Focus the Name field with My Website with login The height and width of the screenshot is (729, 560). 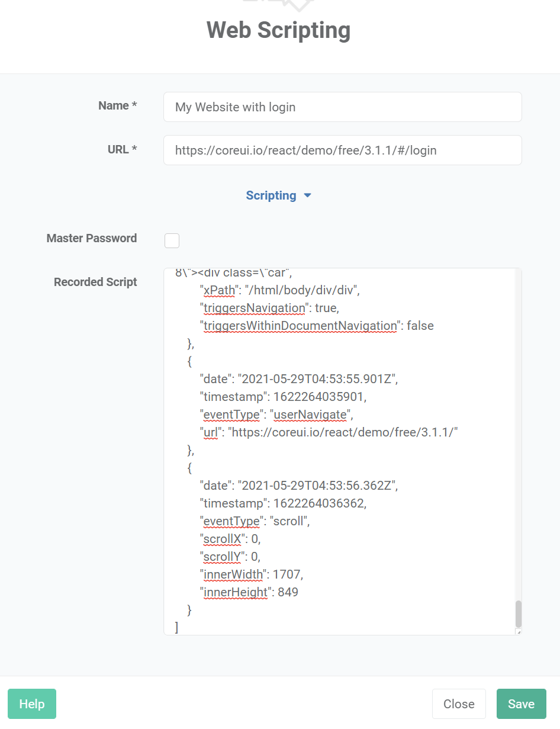point(343,107)
